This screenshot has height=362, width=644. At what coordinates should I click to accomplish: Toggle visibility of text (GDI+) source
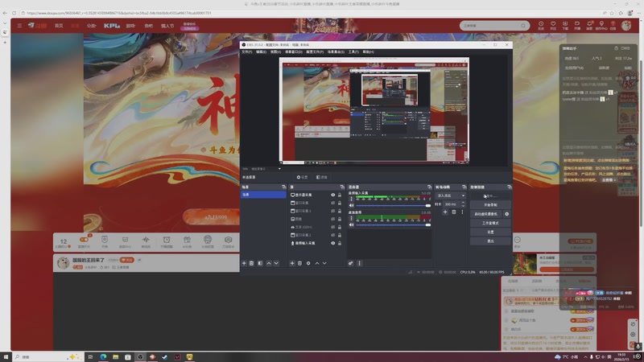click(x=332, y=227)
